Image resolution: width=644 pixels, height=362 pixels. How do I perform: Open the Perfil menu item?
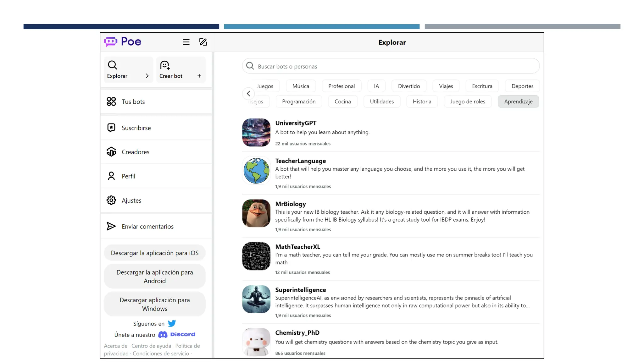(128, 176)
